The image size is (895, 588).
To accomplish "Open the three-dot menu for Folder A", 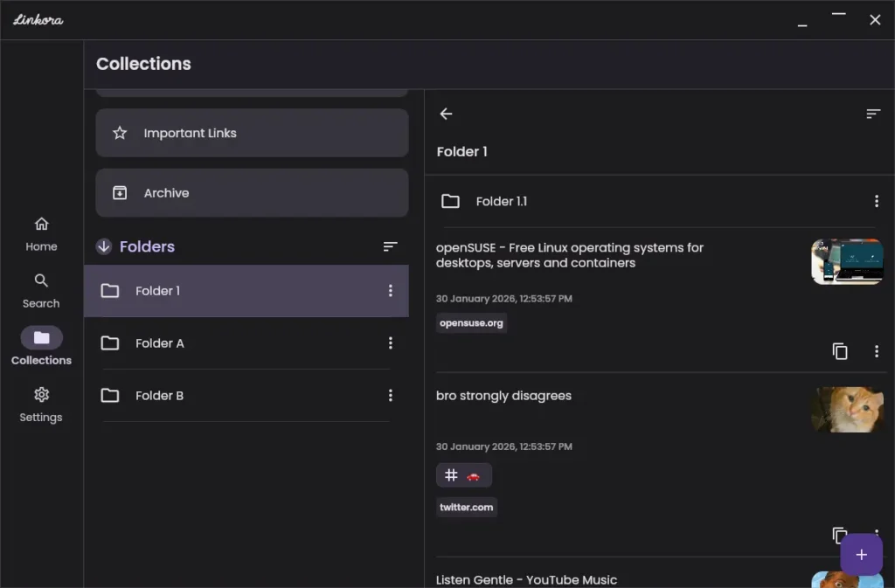I will pyautogui.click(x=391, y=343).
